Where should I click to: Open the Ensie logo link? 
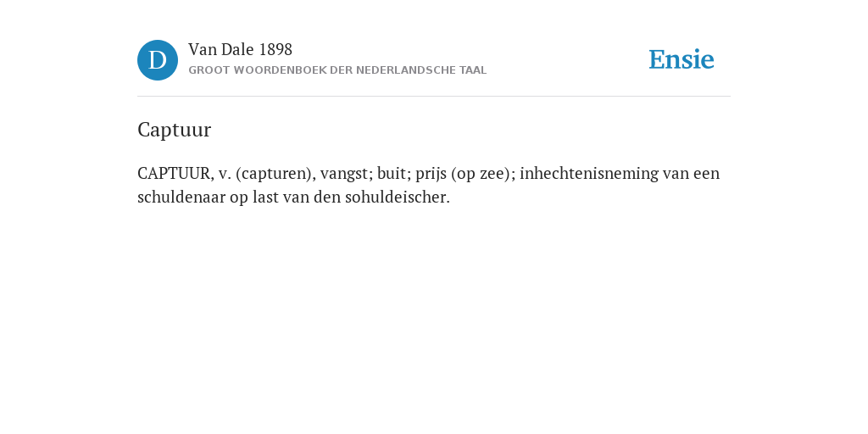682,59
